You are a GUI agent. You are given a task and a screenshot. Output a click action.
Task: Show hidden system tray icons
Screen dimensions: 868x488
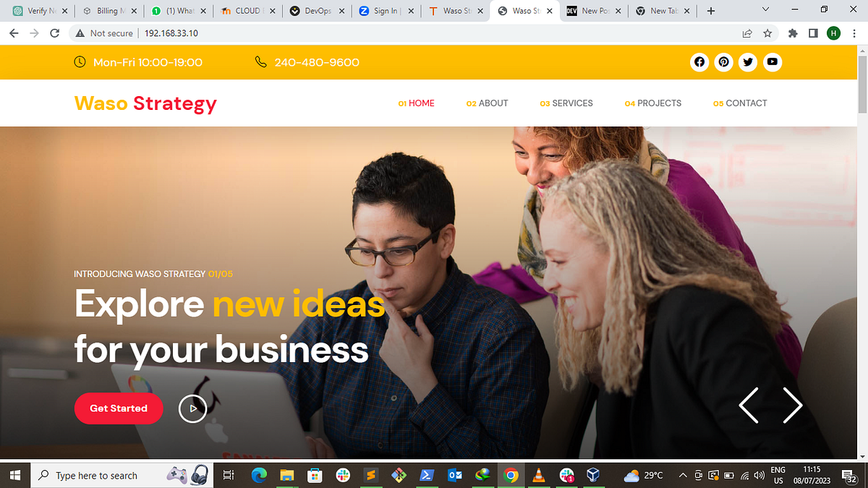tap(683, 475)
